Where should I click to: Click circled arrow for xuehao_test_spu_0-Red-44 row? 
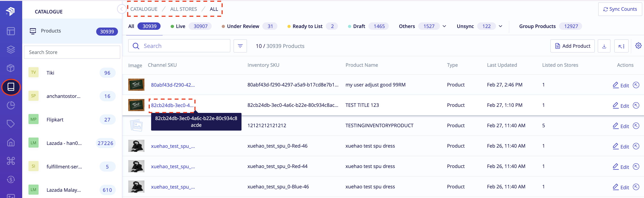[x=636, y=167]
